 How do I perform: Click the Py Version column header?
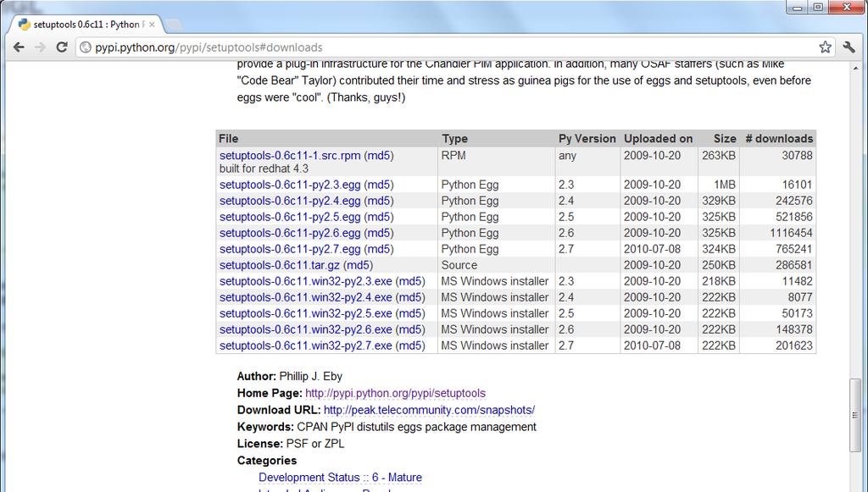tap(587, 138)
